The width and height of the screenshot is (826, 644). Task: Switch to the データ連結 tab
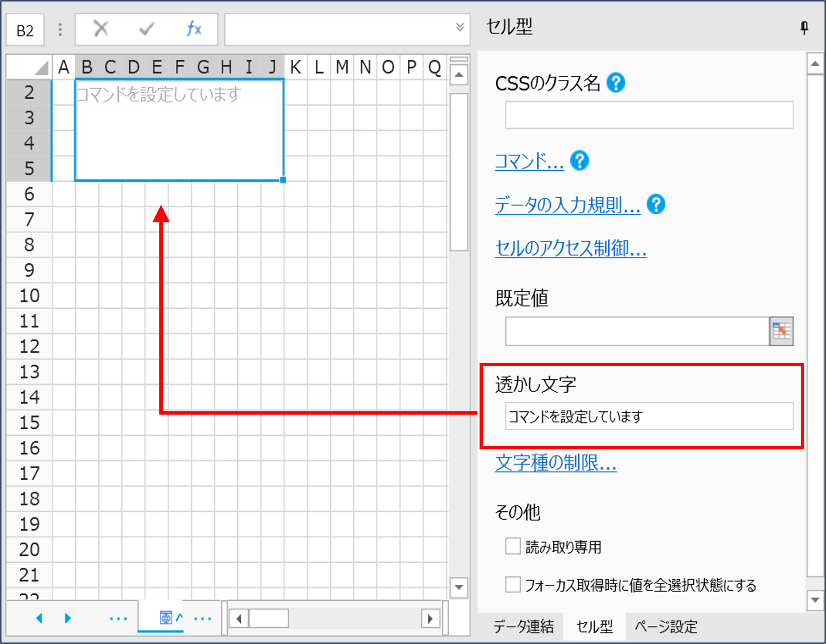click(523, 627)
